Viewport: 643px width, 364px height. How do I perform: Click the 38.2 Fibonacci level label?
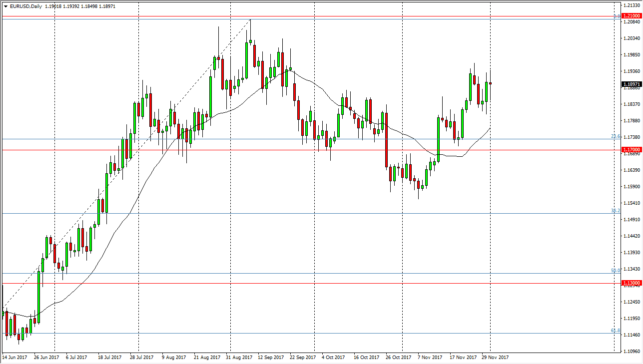coord(615,210)
